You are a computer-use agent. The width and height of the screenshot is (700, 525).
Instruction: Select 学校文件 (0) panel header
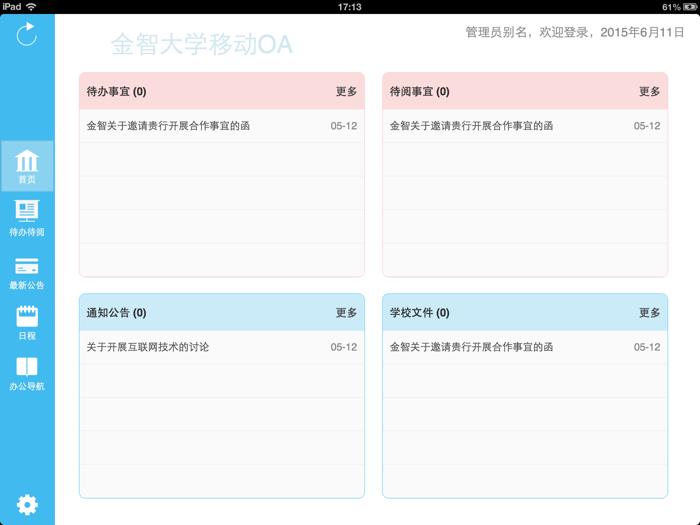click(x=525, y=312)
